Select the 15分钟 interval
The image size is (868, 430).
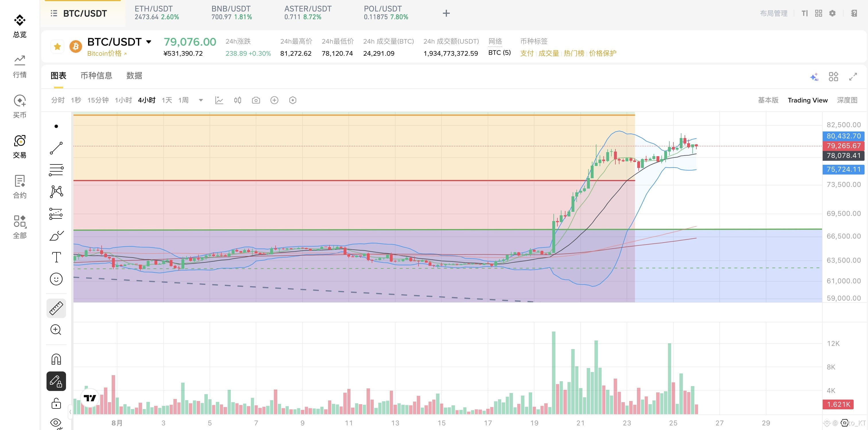click(x=98, y=100)
